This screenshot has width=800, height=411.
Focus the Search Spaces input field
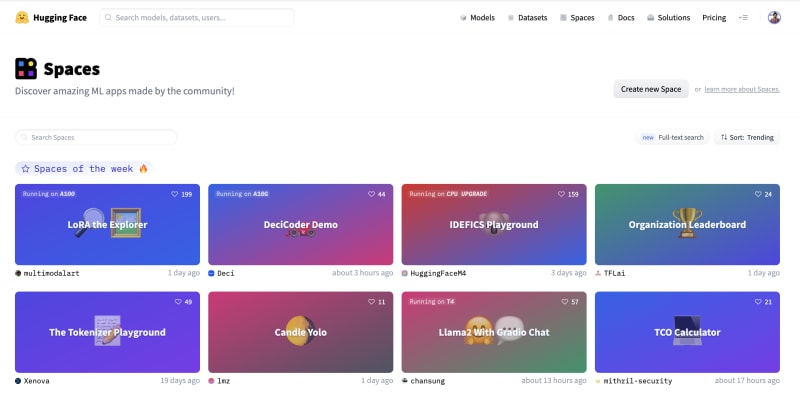point(96,137)
